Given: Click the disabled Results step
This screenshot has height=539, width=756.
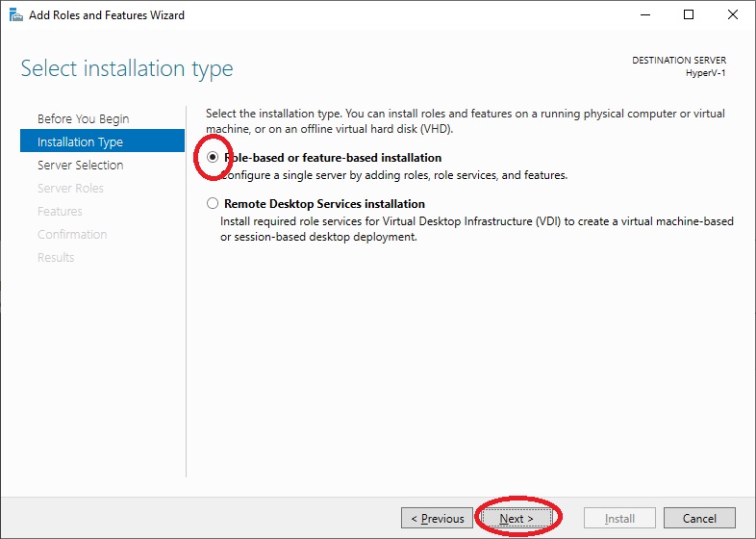Looking at the screenshot, I should click(x=56, y=258).
